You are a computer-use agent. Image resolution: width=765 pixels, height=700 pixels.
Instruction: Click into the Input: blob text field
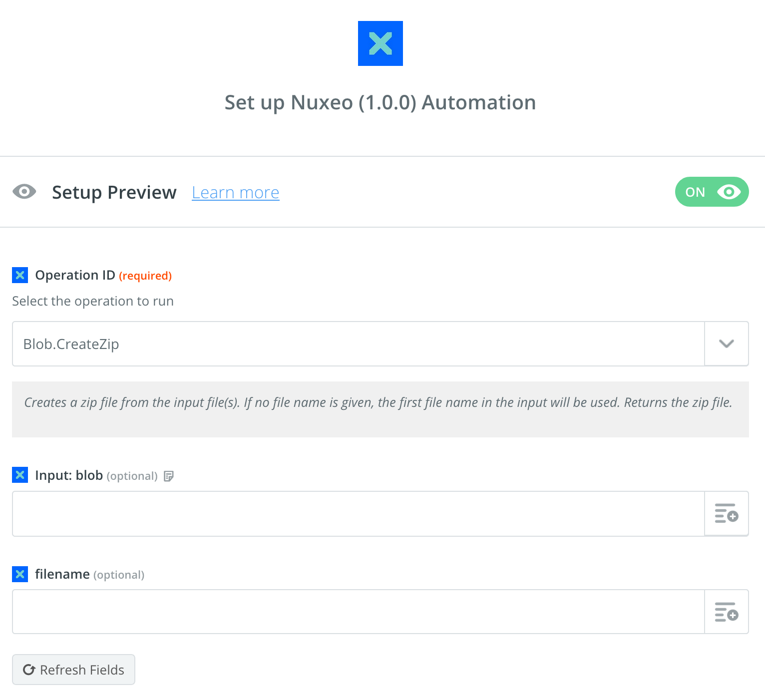359,514
